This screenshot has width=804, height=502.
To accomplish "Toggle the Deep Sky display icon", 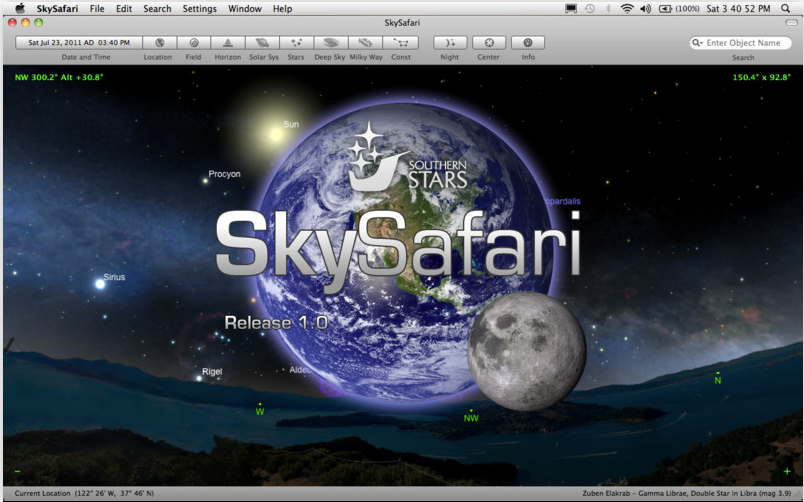I will [331, 43].
